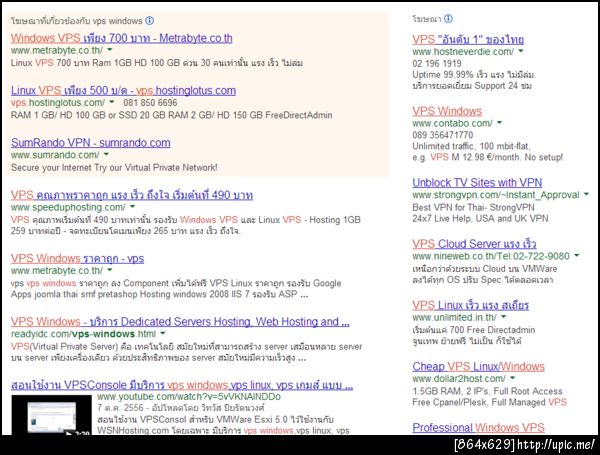
Task: Click phone number 089 356471770
Action: (x=443, y=135)
